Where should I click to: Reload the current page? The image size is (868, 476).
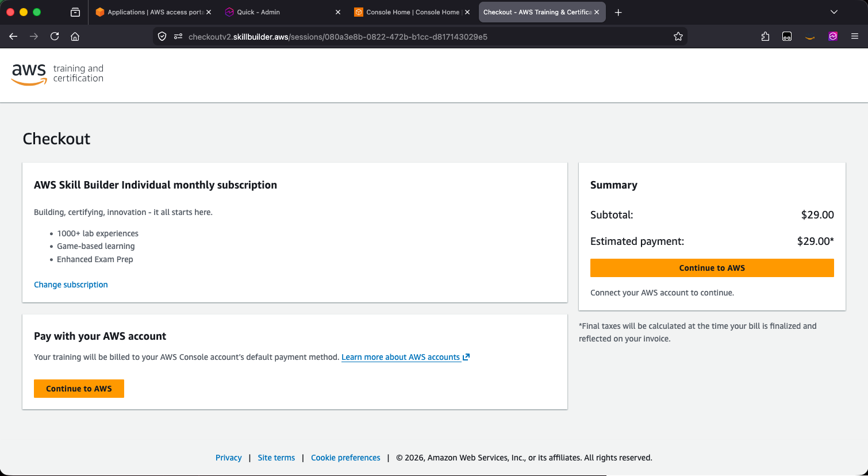click(55, 36)
